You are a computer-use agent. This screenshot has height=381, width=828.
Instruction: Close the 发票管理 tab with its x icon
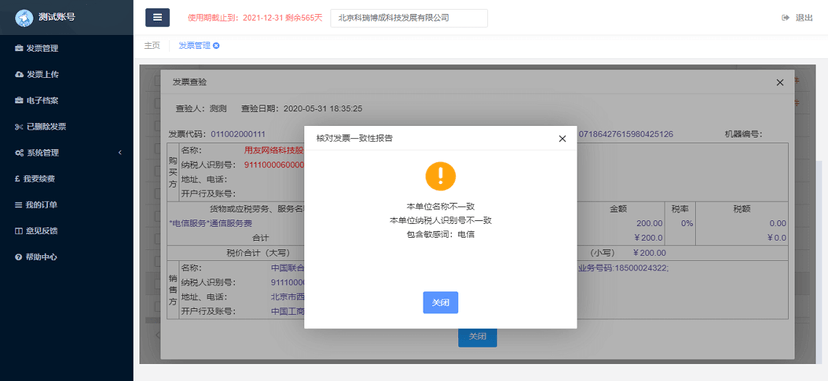[x=217, y=46]
